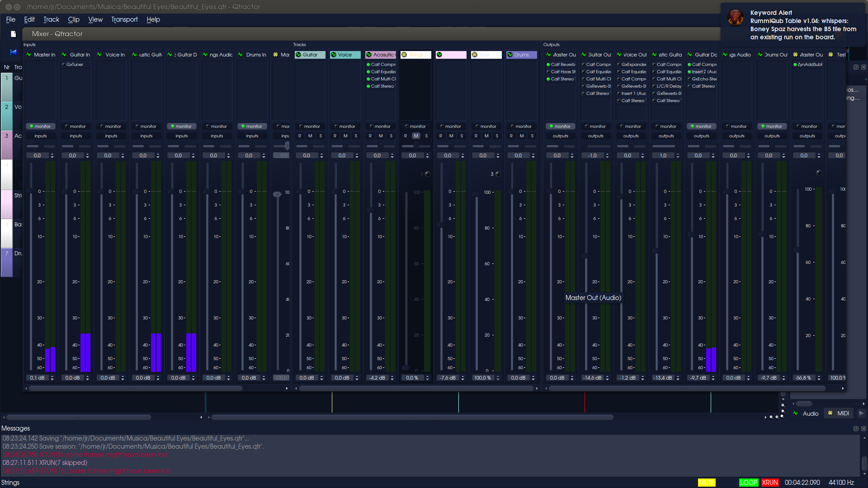The height and width of the screenshot is (488, 868).
Task: Click the MIDI Master Out bus connector icon
Action: [x=796, y=55]
